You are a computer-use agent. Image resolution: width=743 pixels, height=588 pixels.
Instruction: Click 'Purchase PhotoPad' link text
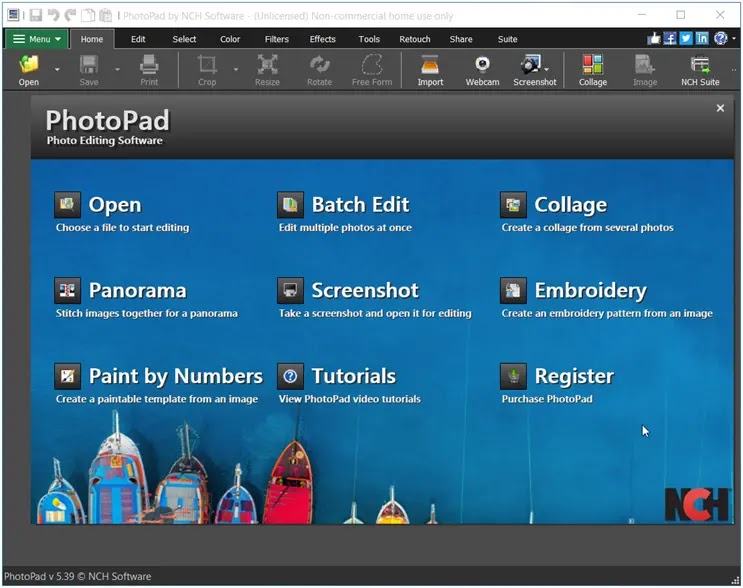[547, 399]
